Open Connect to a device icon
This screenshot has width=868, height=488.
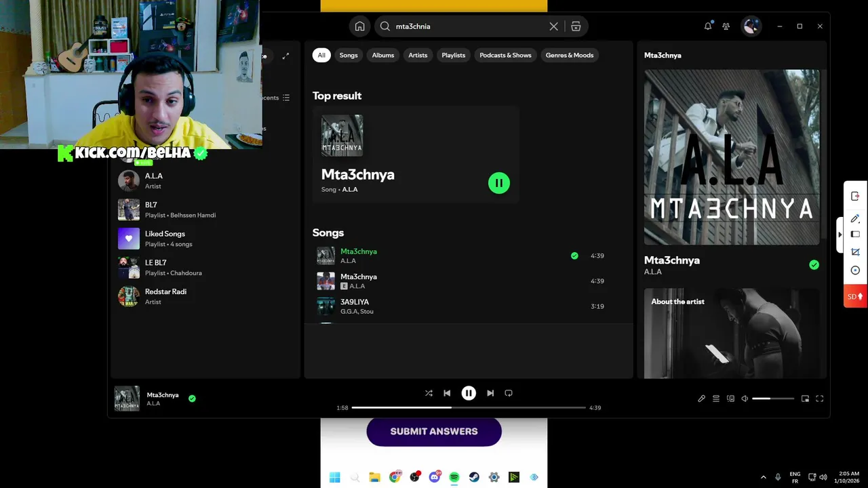point(730,399)
